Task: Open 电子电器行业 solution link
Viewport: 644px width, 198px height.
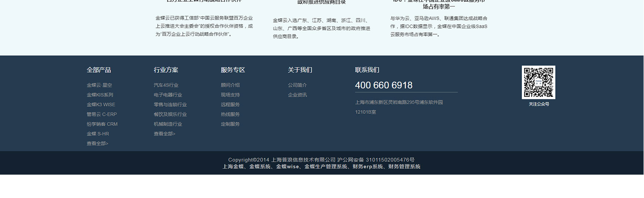Action: pos(168,95)
